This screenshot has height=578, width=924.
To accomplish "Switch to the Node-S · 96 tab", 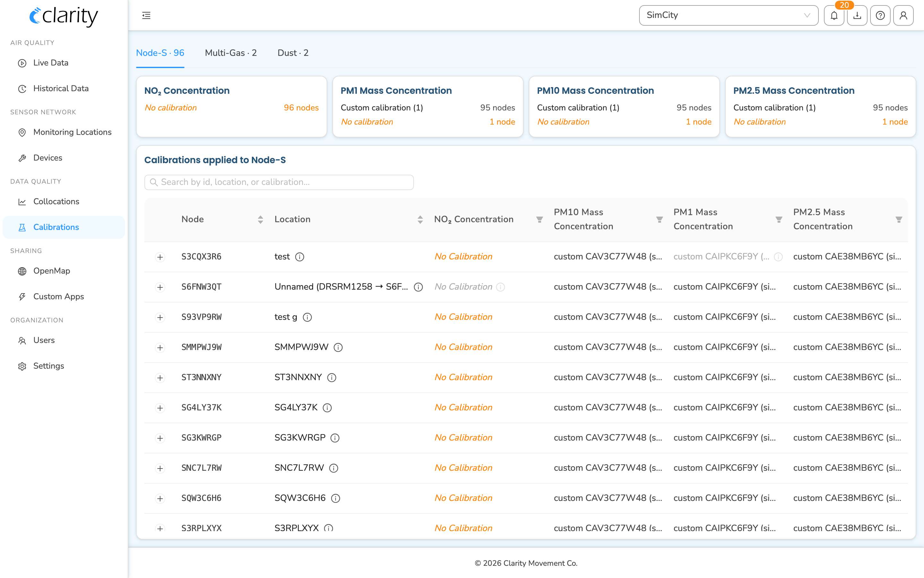I will [x=160, y=53].
